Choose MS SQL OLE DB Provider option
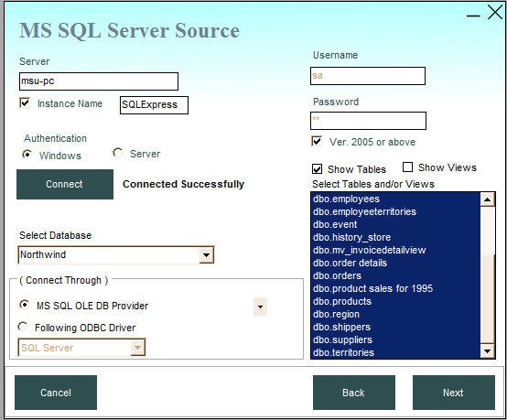This screenshot has height=420, width=507. 24,305
